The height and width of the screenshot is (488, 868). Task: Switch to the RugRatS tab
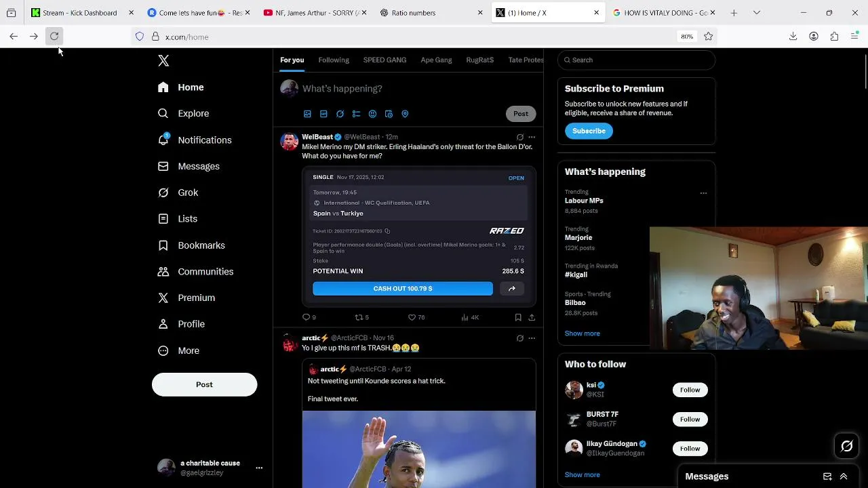point(479,60)
